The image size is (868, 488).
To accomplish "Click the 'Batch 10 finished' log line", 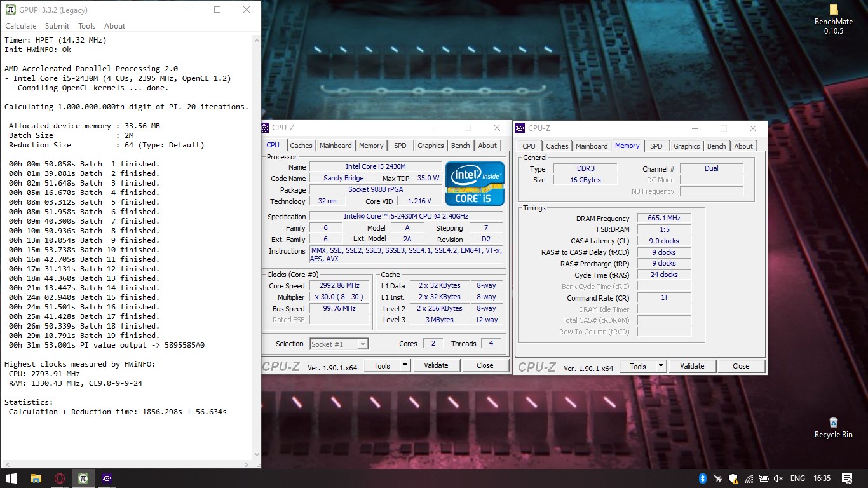I will (x=84, y=250).
